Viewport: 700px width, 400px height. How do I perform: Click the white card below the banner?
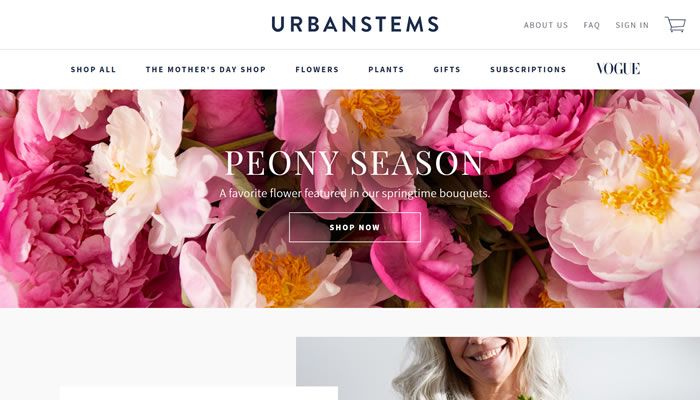pyautogui.click(x=199, y=393)
